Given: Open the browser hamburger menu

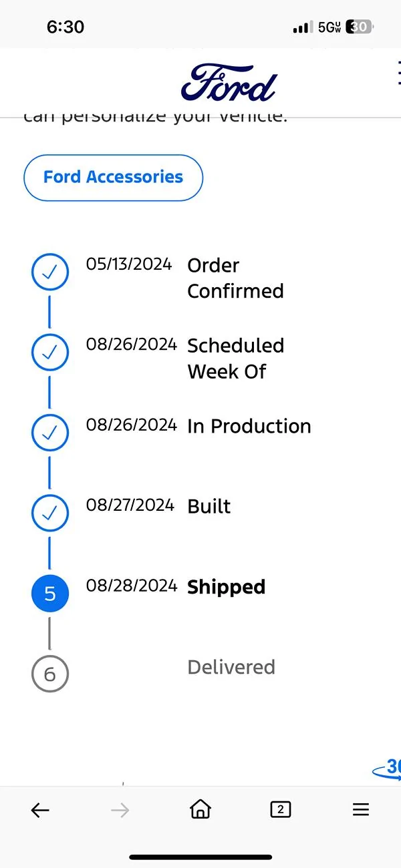Looking at the screenshot, I should [361, 810].
